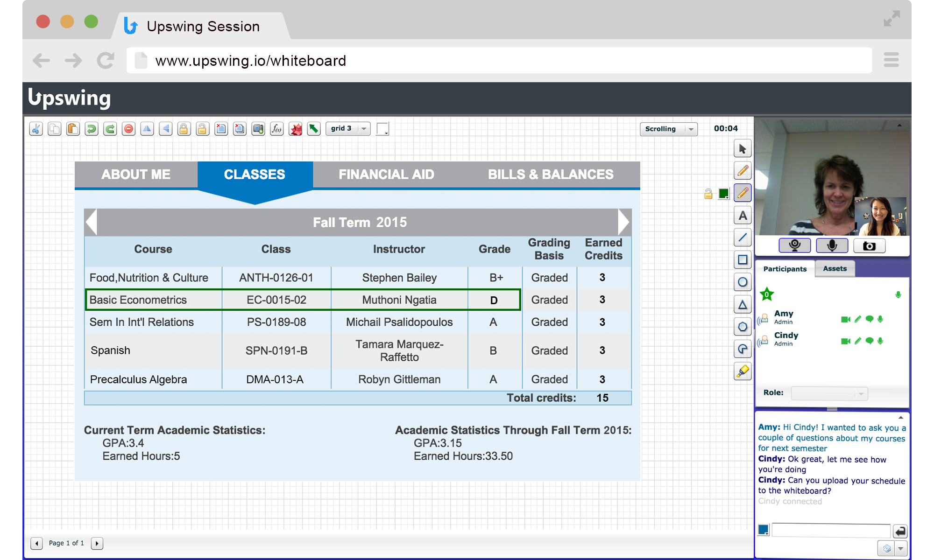Go to next term with right arrow

[624, 222]
